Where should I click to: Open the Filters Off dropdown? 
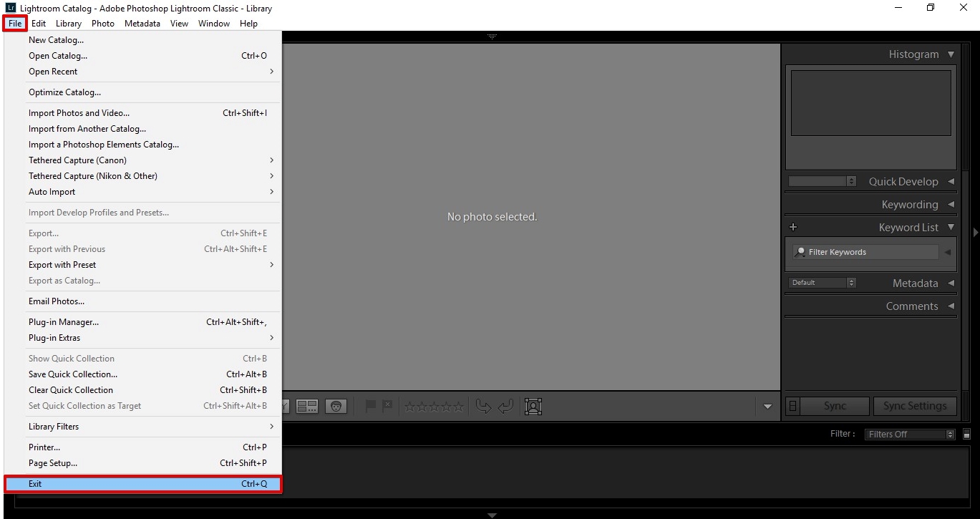pyautogui.click(x=910, y=434)
